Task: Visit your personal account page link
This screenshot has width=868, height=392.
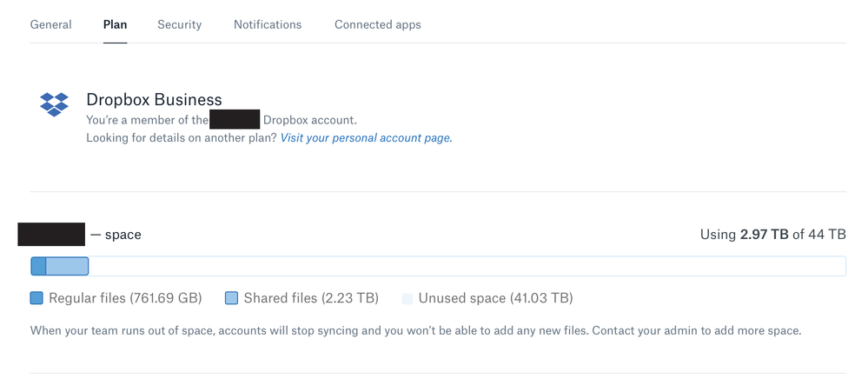Action: 366,137
